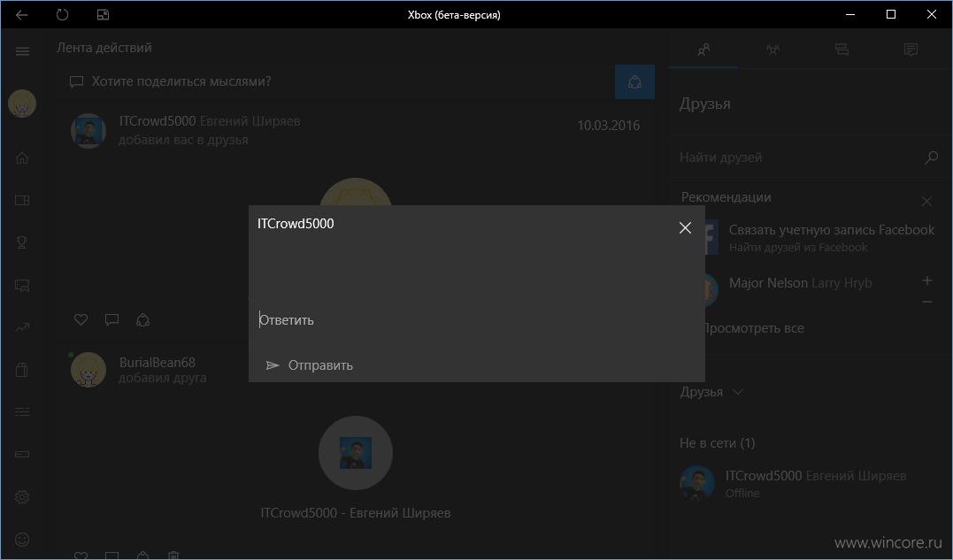Viewport: 953px width, 560px height.
Task: Comment on the ITCrowd5000 friend post
Action: click(111, 319)
